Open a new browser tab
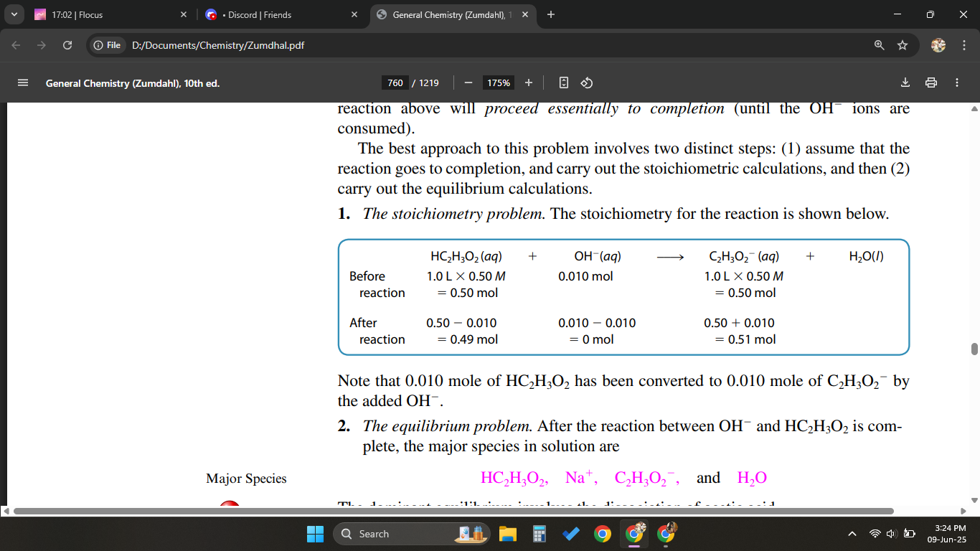This screenshot has height=551, width=980. coord(550,14)
